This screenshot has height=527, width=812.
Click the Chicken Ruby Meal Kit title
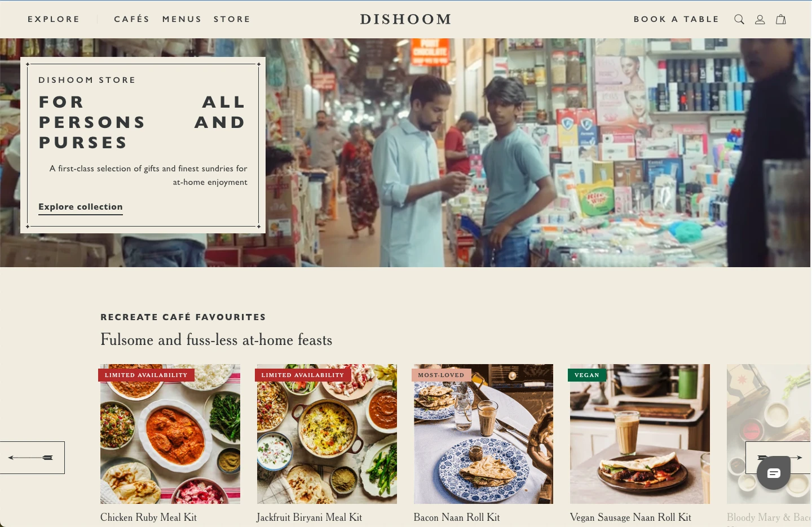pyautogui.click(x=148, y=517)
